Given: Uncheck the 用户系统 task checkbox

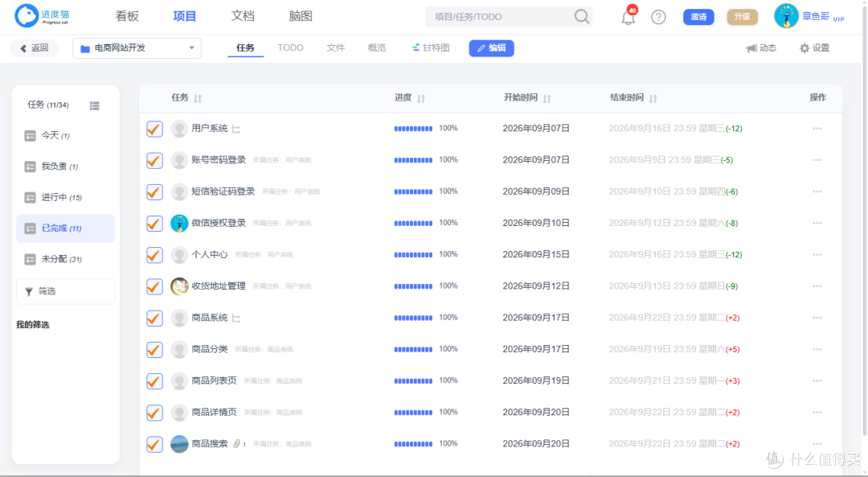Looking at the screenshot, I should point(154,129).
